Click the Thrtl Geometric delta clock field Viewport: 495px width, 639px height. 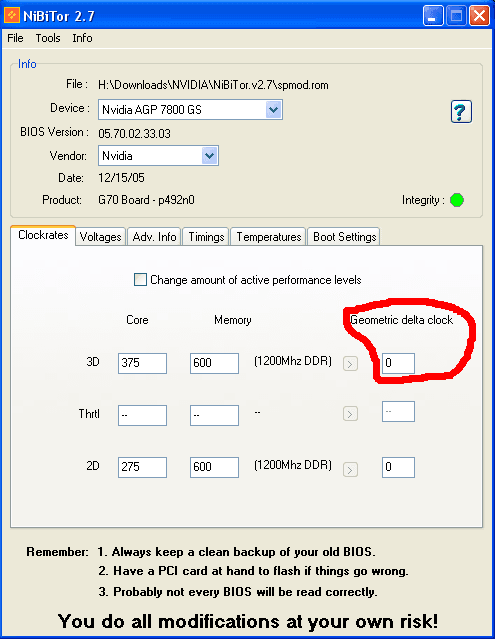click(398, 412)
